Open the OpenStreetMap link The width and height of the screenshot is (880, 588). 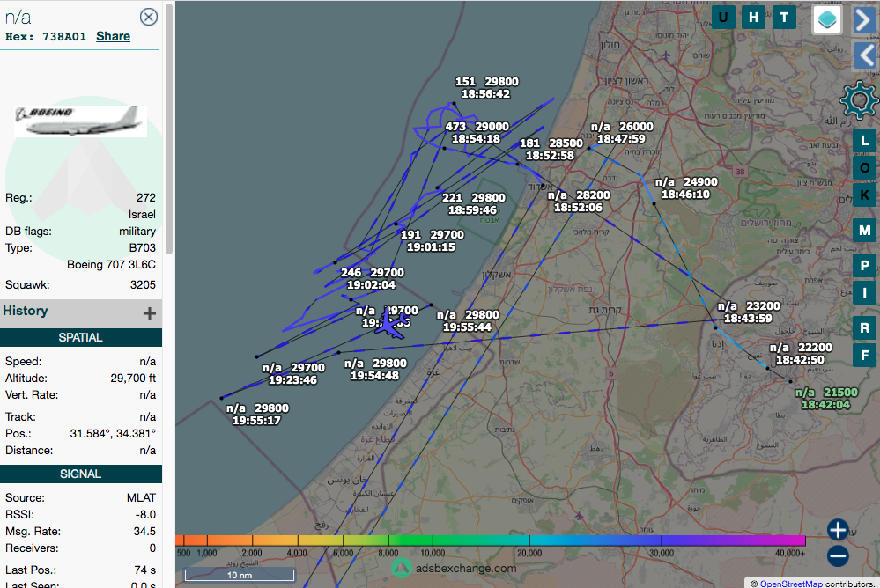click(791, 584)
